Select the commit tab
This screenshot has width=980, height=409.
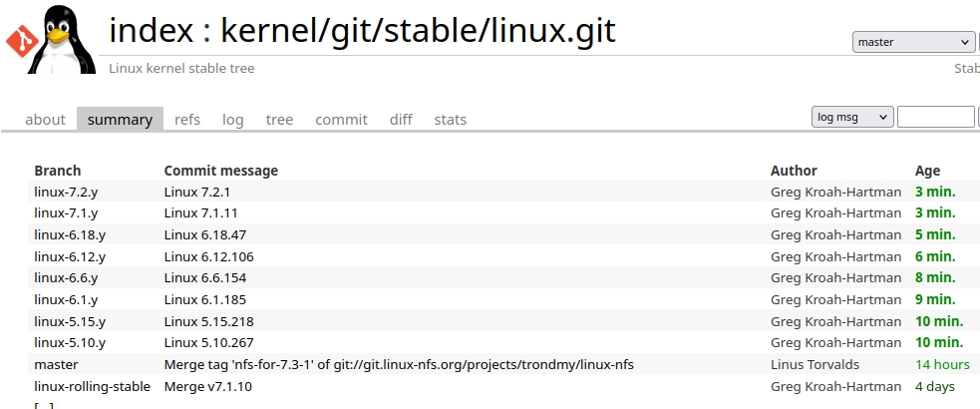[x=341, y=120]
